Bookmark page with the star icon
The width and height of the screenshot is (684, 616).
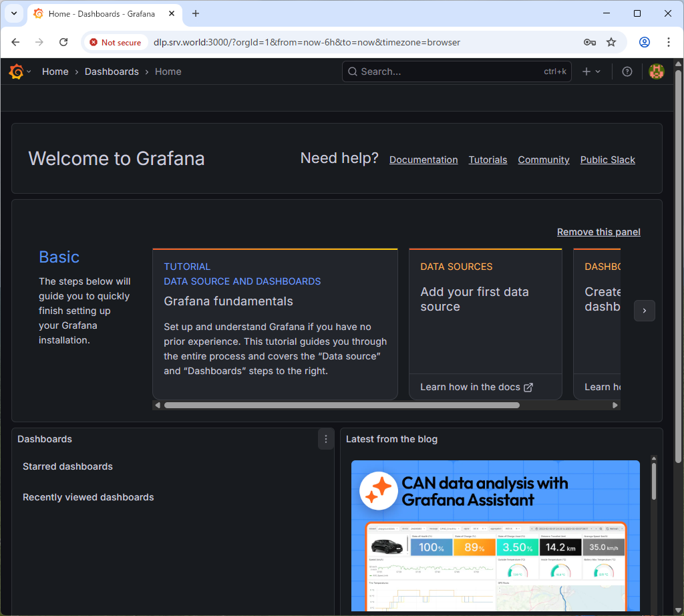[x=611, y=42]
